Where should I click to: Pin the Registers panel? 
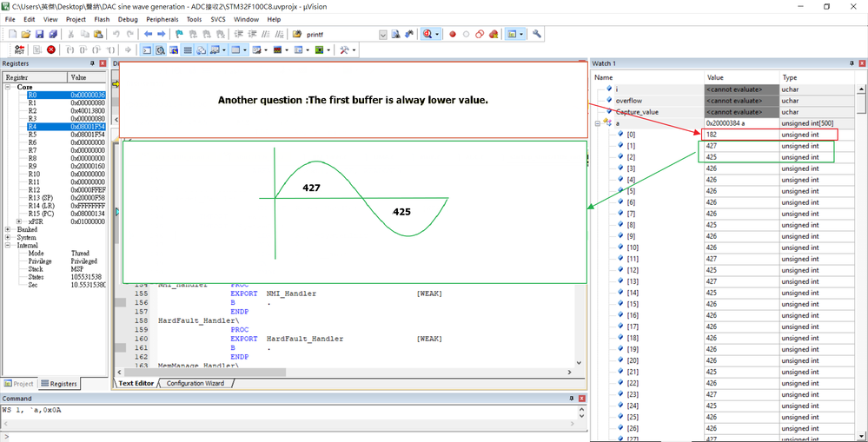coord(93,63)
